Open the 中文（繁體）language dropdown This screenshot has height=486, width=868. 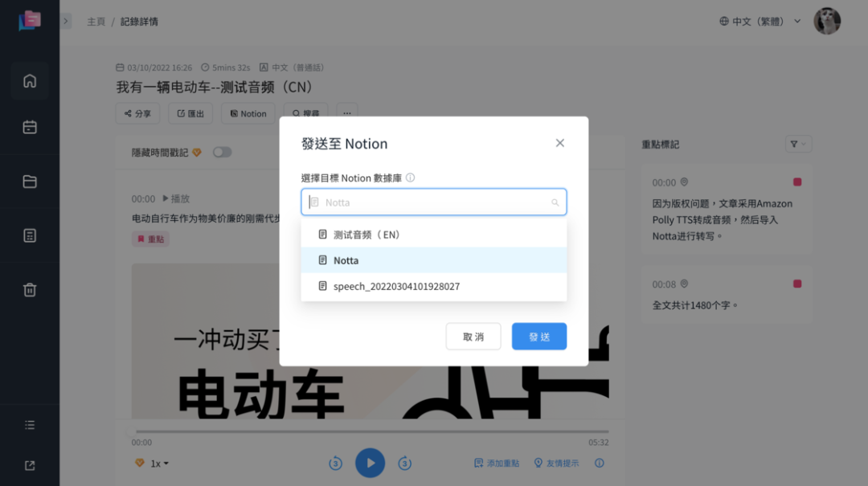click(x=760, y=22)
